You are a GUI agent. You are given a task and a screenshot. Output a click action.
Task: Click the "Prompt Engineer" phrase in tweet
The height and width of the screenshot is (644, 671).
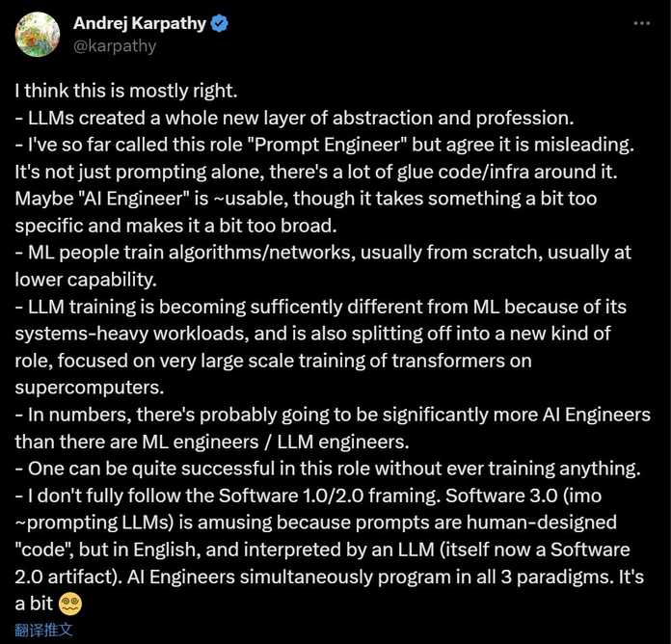tap(331, 145)
